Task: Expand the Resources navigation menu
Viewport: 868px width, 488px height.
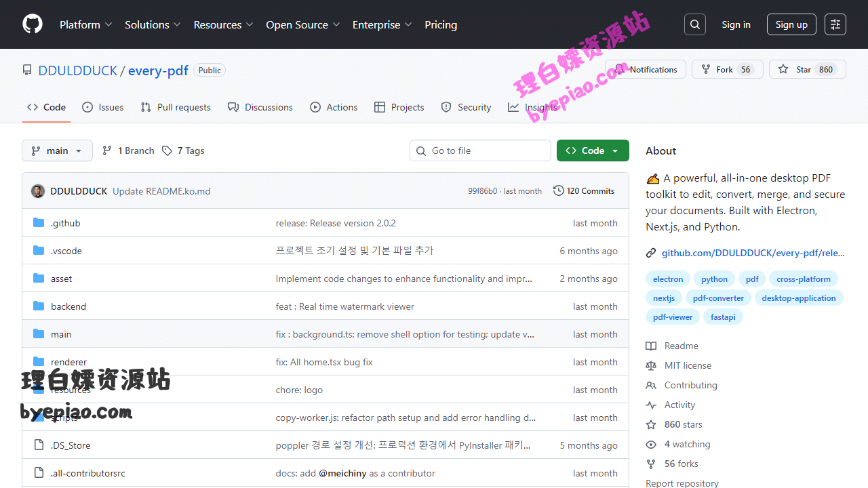Action: tap(223, 24)
